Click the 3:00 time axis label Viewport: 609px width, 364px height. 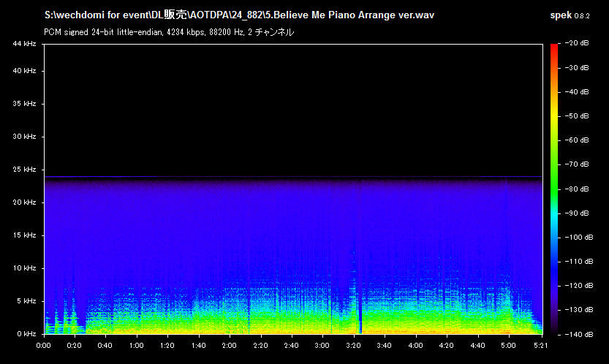[x=322, y=346]
